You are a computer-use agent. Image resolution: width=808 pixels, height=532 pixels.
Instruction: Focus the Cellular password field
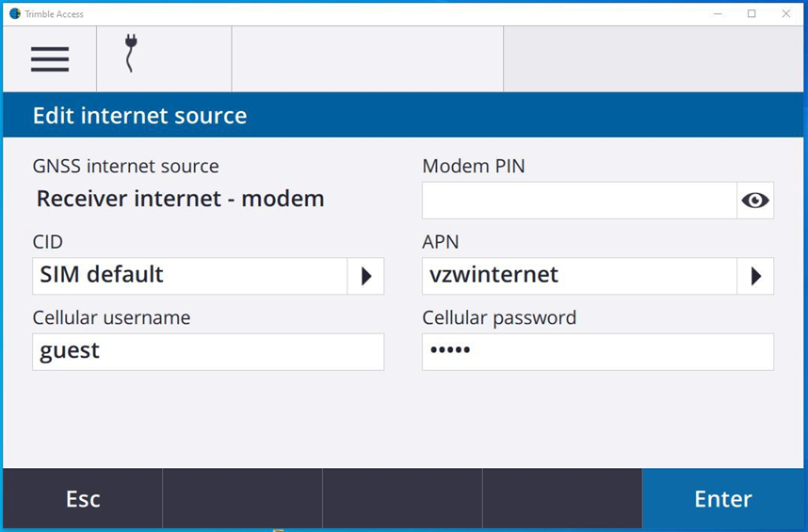click(597, 351)
